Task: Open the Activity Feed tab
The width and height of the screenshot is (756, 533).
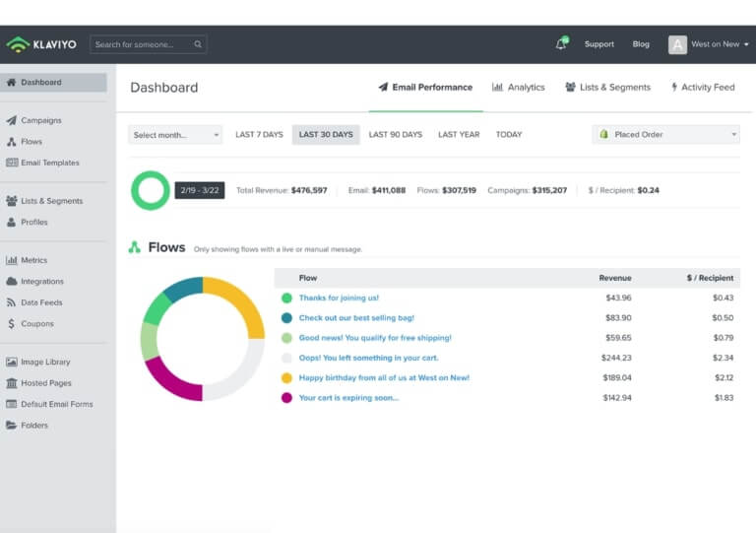Action: [703, 88]
